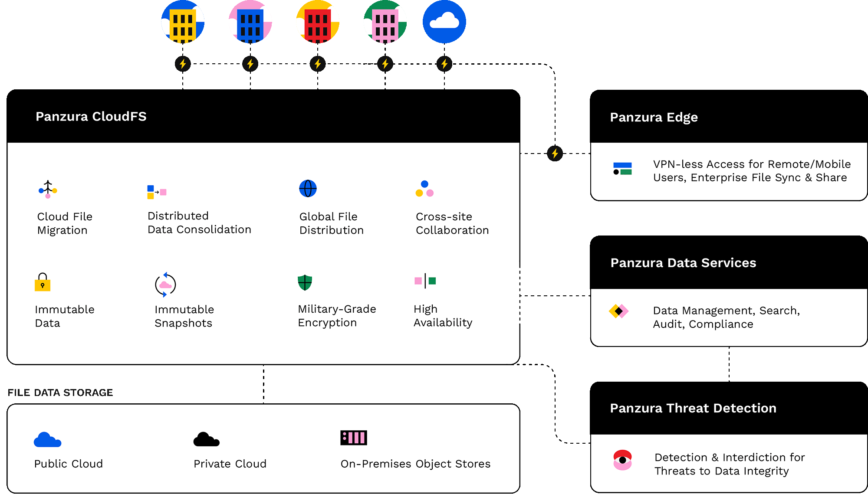Viewport: 868px width, 494px height.
Task: Click the 'Immutable Data' text
Action: [65, 316]
